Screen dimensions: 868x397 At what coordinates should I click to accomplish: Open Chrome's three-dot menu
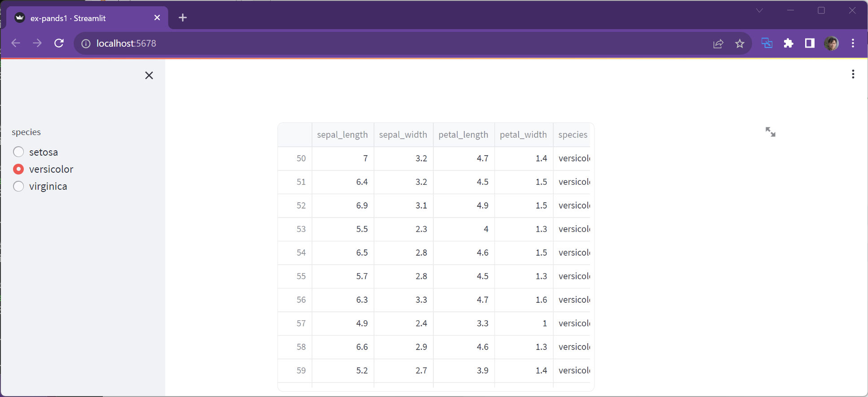coord(853,43)
